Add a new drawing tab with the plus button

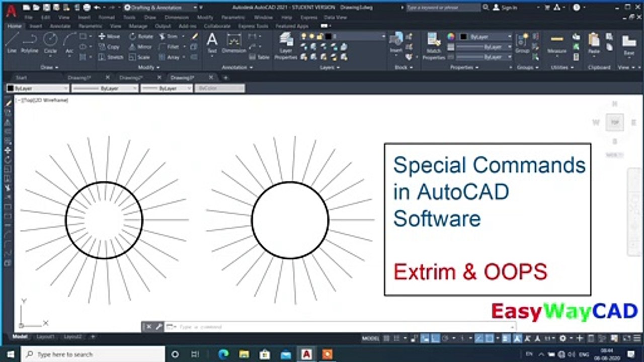pos(225,77)
